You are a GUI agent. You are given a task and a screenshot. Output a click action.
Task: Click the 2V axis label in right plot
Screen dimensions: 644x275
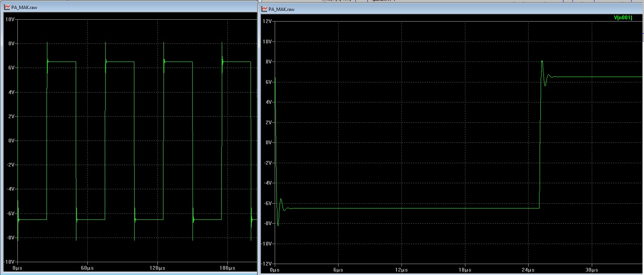(x=268, y=122)
